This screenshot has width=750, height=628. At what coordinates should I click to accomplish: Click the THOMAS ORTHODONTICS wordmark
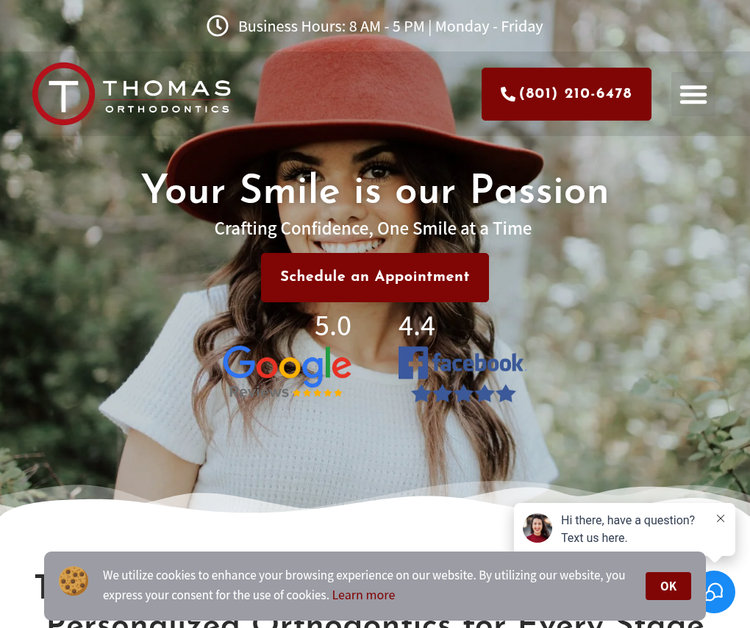click(167, 97)
